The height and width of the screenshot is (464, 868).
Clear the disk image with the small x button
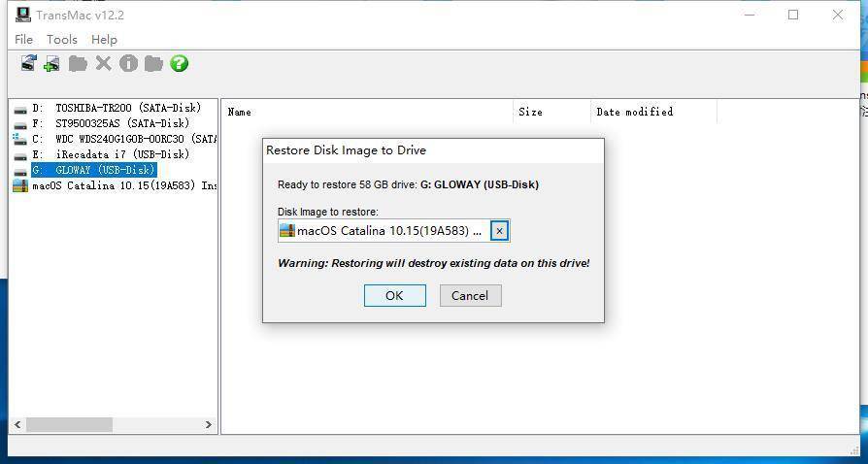(x=499, y=231)
